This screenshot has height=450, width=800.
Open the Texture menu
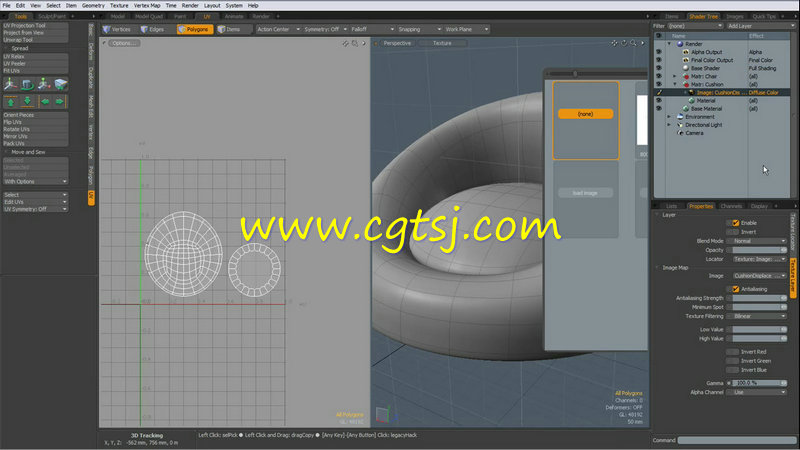pyautogui.click(x=119, y=6)
